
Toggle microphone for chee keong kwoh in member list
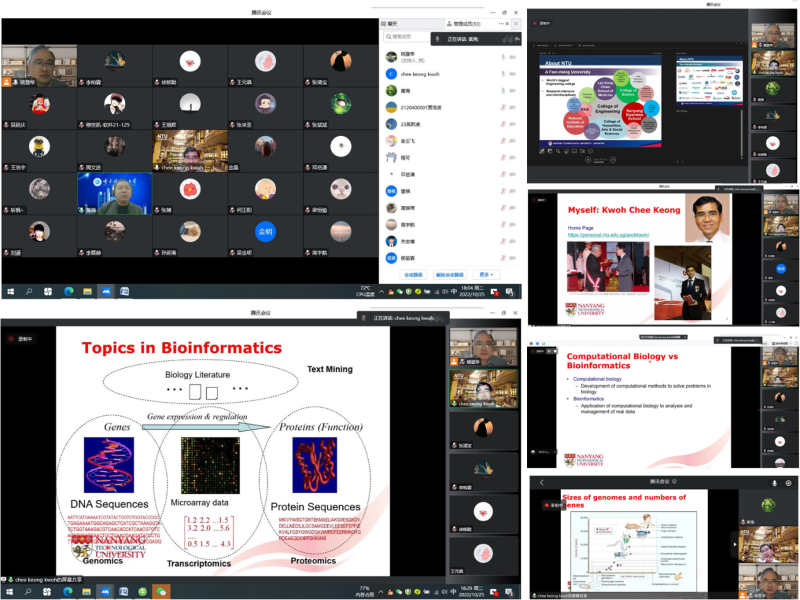pyautogui.click(x=503, y=74)
